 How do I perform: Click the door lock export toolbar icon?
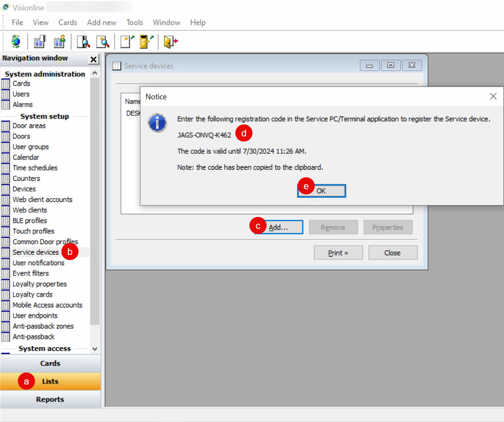pos(146,42)
